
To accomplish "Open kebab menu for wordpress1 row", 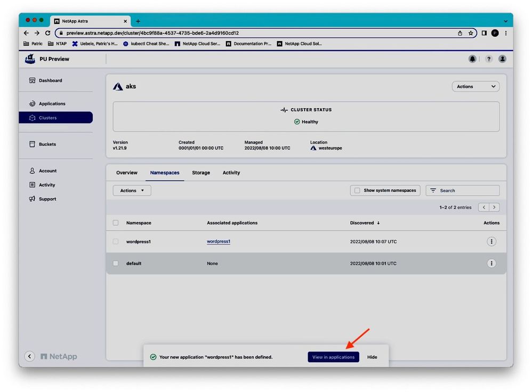I will point(491,241).
